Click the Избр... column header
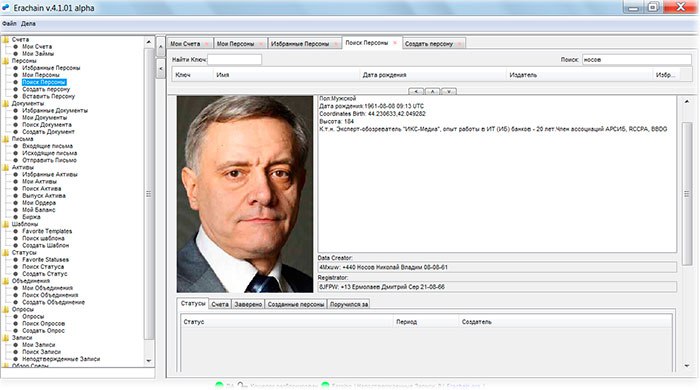 coord(665,75)
